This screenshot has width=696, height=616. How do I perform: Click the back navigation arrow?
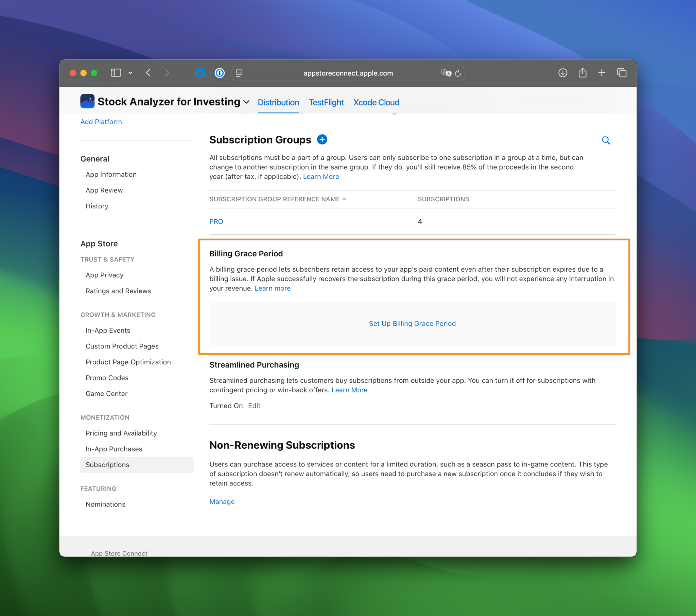click(x=148, y=72)
